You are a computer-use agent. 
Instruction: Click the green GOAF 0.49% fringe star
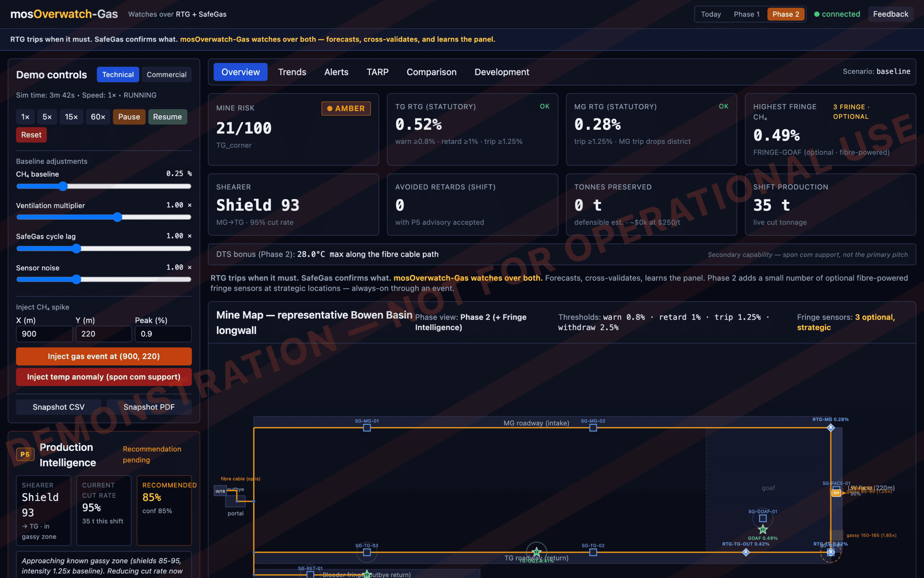(x=763, y=530)
